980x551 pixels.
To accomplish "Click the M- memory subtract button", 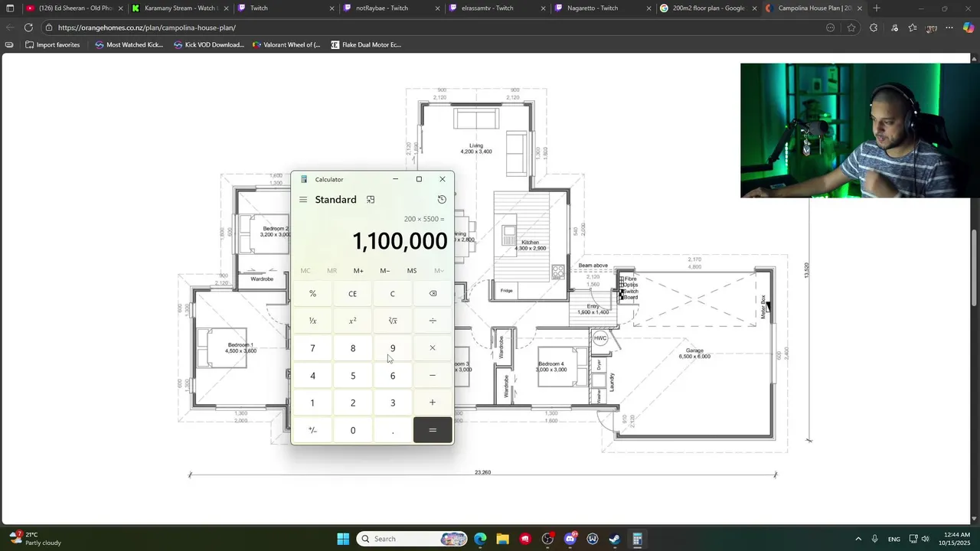I will click(385, 271).
